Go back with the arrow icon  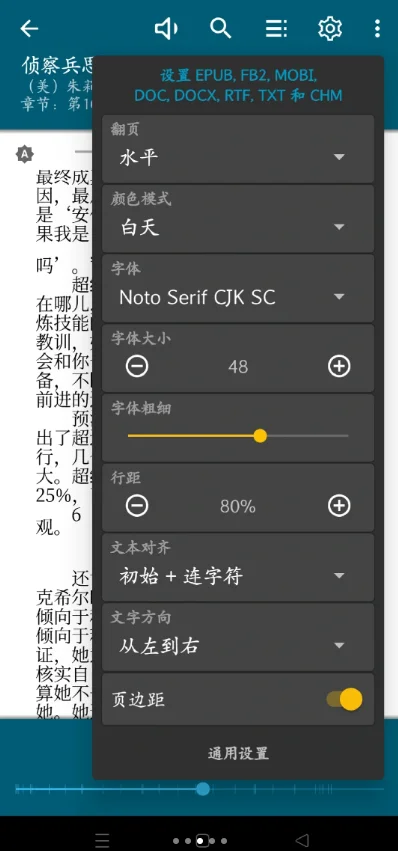click(29, 28)
